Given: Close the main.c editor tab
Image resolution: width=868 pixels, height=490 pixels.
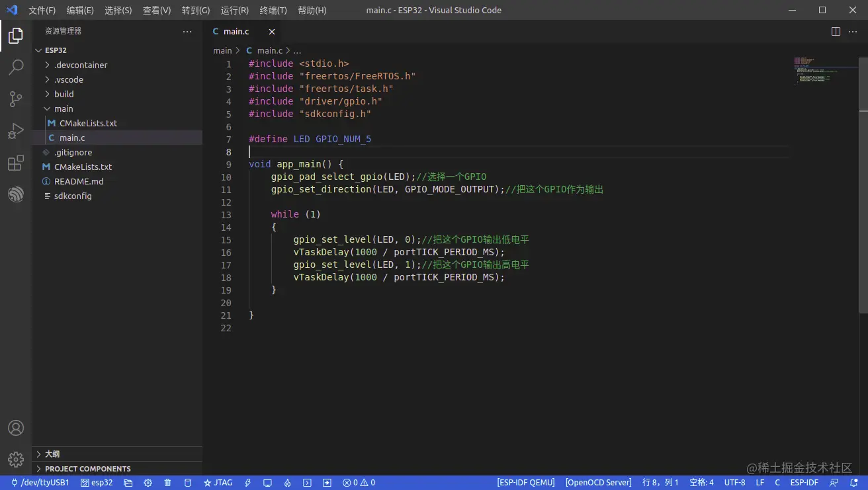Looking at the screenshot, I should click(x=272, y=32).
